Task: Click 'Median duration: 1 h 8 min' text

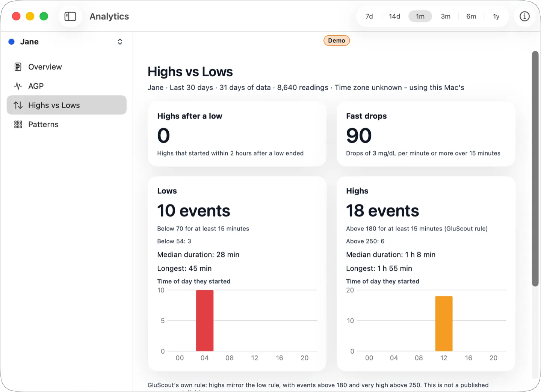Action: [x=391, y=255]
